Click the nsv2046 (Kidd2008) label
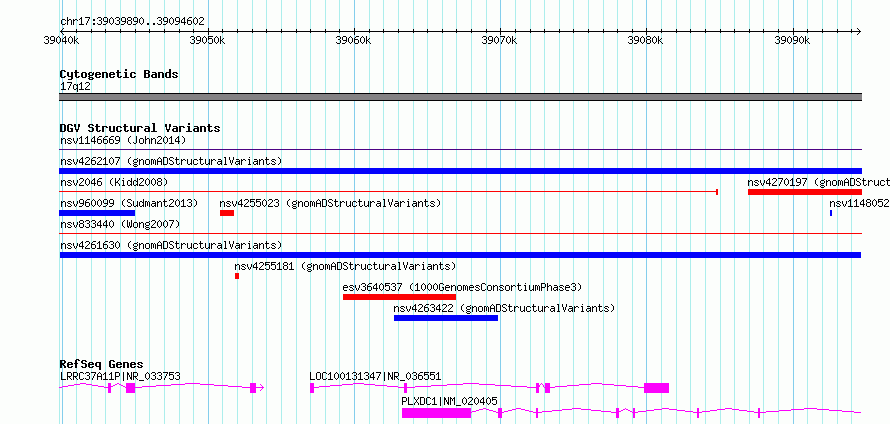Screen dimensions: 890x424 pyautogui.click(x=114, y=182)
